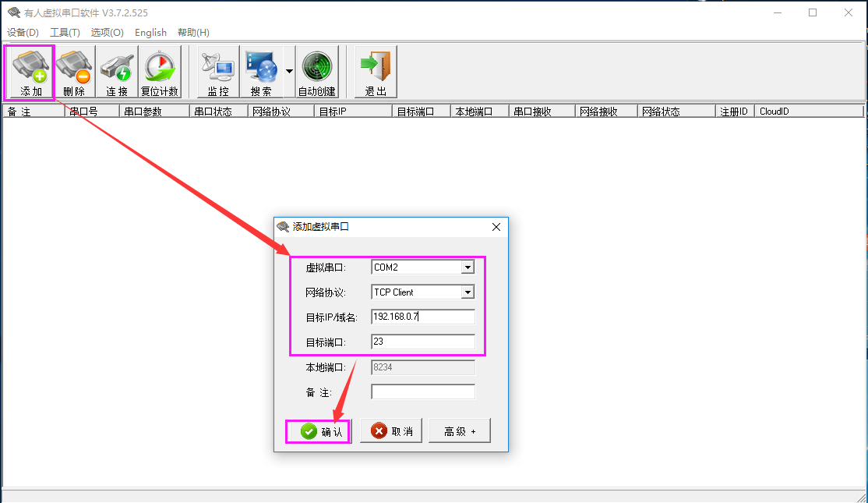Open the 设备(D) menu
The height and width of the screenshot is (503, 868).
(23, 32)
